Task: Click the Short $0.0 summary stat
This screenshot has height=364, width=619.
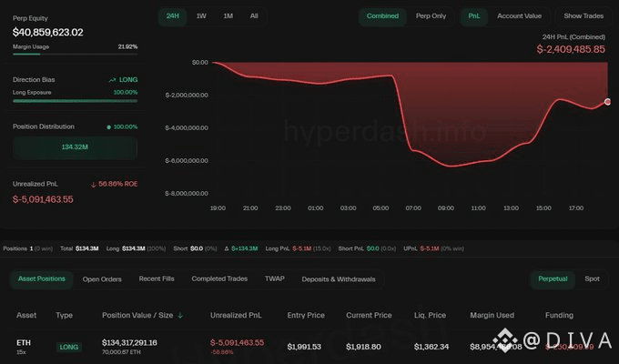Action: [x=195, y=248]
